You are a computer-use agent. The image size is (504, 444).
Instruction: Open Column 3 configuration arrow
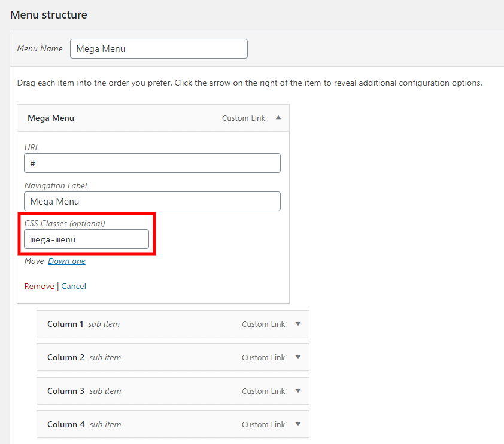298,391
